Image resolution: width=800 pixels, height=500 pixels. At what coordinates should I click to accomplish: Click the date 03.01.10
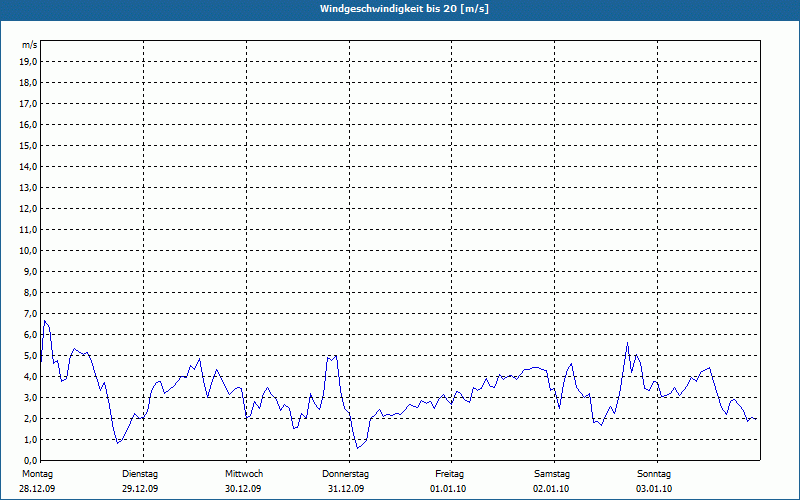point(654,489)
